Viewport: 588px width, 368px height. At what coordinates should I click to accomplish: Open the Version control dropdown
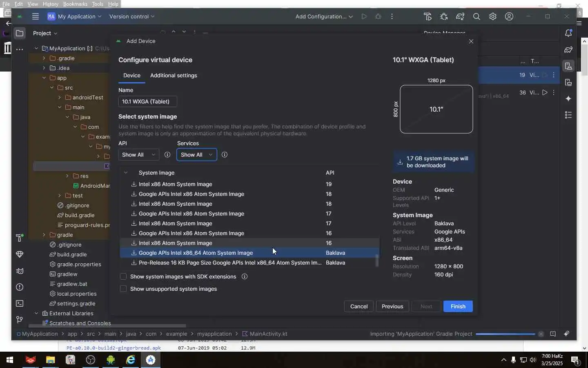(x=132, y=16)
